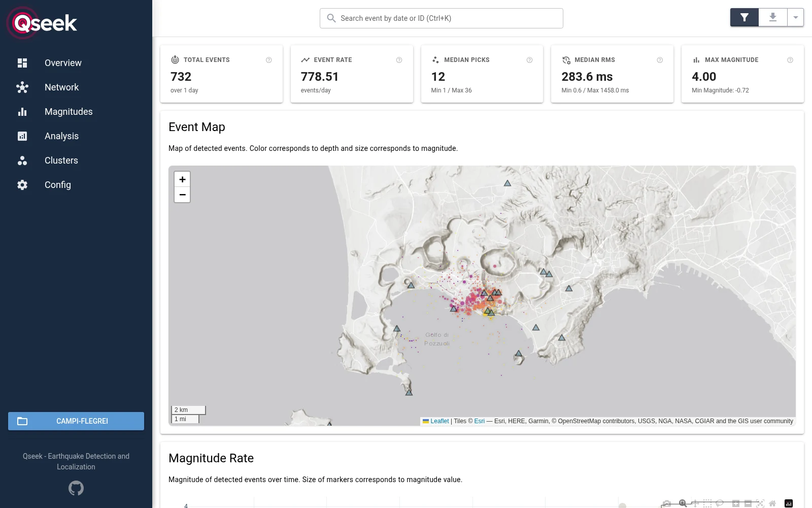
Task: Click the Golfo di Pozzuoli map label
Action: (x=437, y=339)
